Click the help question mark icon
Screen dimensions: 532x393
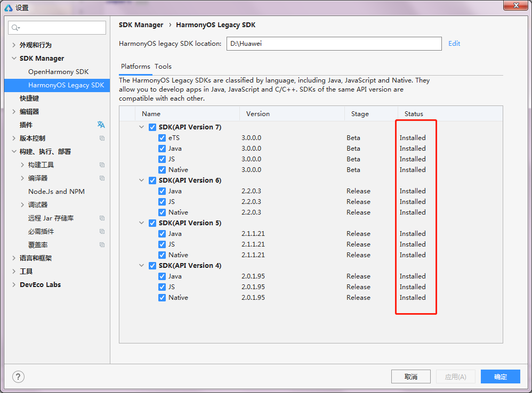point(18,376)
